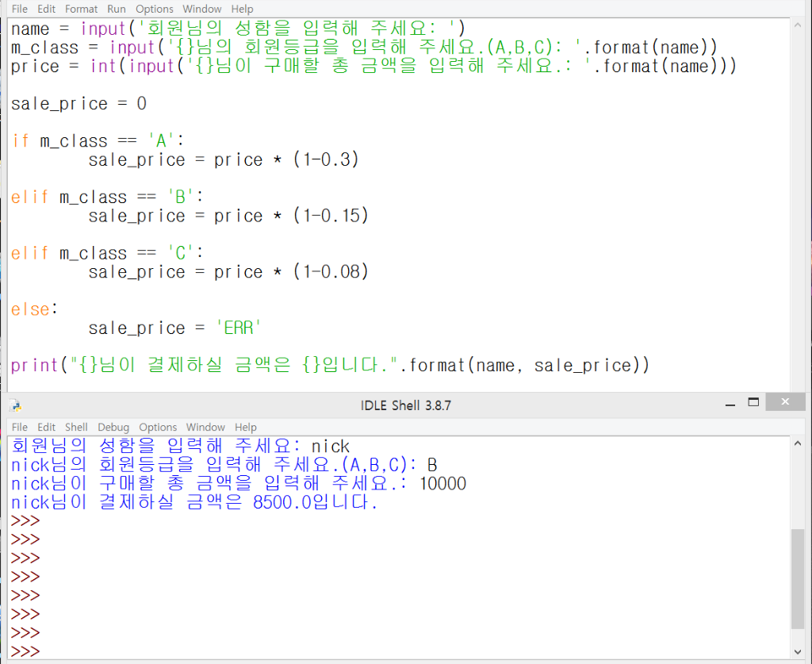Open the editor's Options menu
The image size is (812, 664).
pos(154,9)
